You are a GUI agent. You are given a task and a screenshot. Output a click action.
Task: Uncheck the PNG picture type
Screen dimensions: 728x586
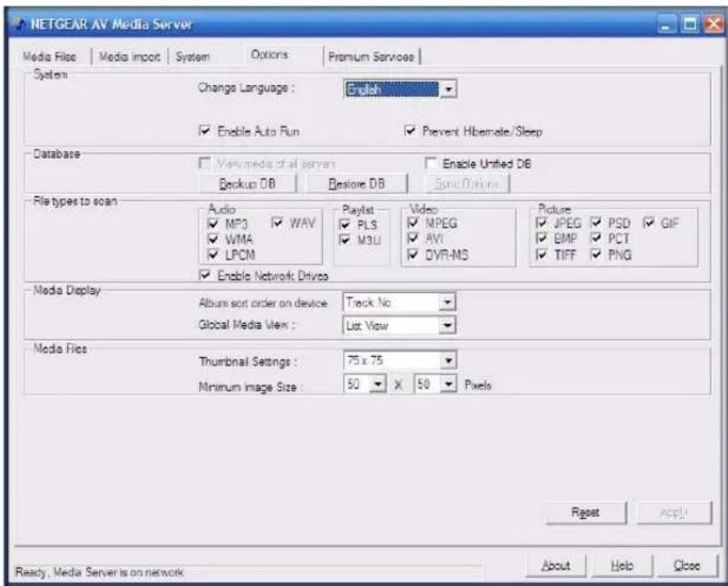tap(596, 255)
